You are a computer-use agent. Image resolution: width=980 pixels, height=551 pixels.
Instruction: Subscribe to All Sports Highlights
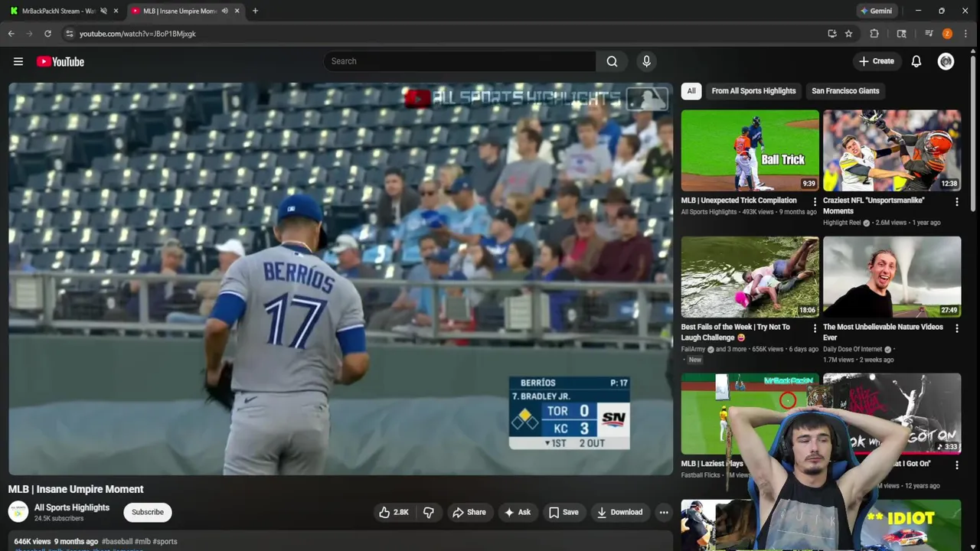click(x=148, y=512)
